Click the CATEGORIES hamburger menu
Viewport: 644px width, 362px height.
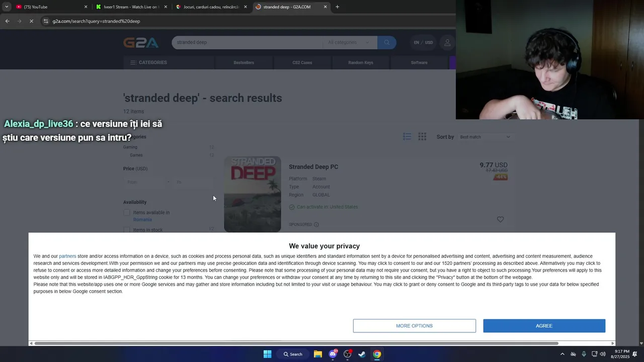[148, 62]
